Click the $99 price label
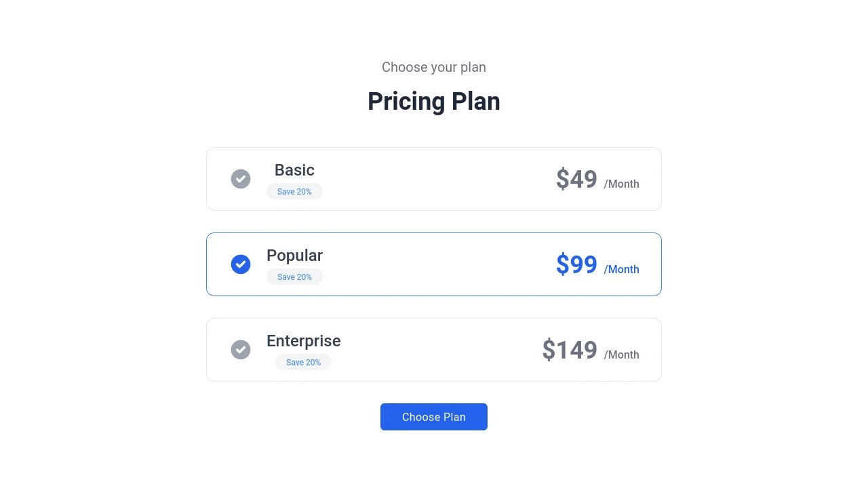Viewport: 868px width, 488px height. tap(576, 264)
